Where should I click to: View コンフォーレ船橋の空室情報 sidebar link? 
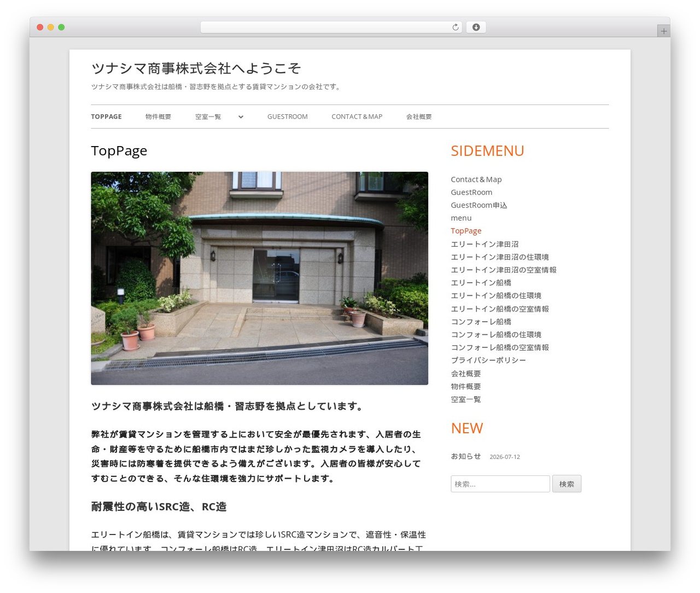(500, 347)
